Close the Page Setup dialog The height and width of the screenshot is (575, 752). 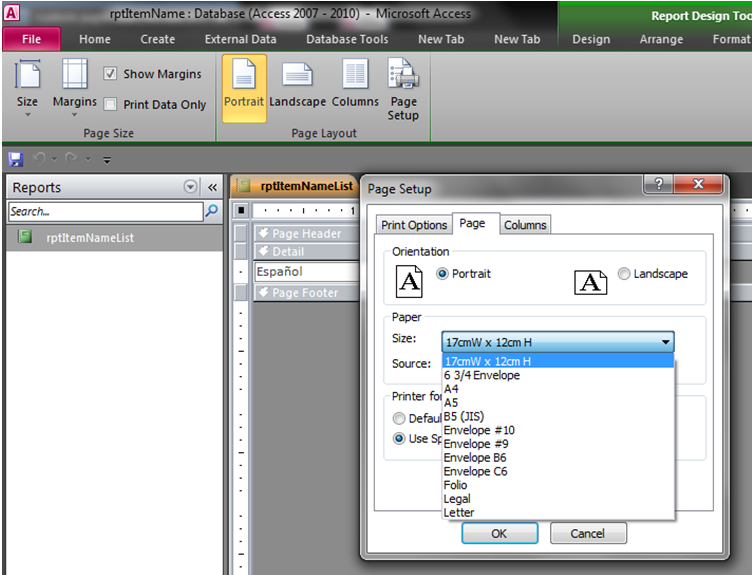click(698, 184)
